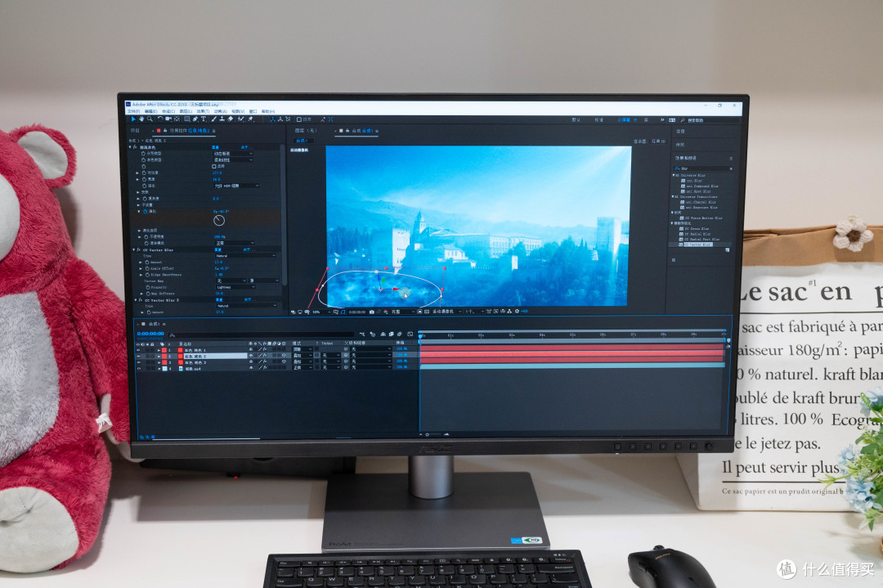
Task: Click the graph editor icon in timeline header
Action: point(410,334)
